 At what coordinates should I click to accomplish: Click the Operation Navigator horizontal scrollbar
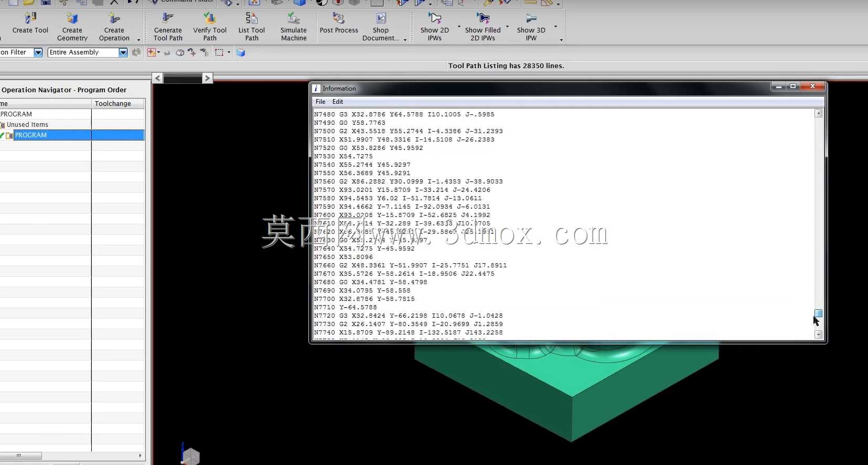tap(21, 456)
